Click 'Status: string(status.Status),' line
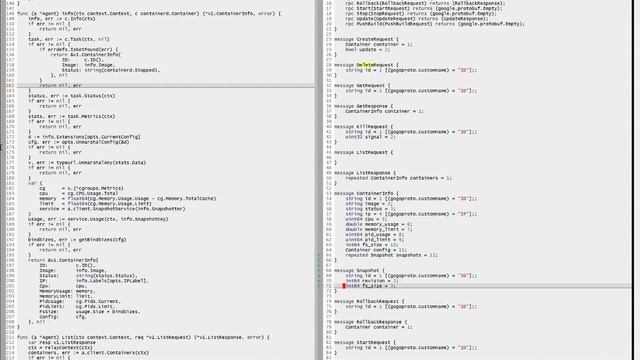 [x=89, y=276]
